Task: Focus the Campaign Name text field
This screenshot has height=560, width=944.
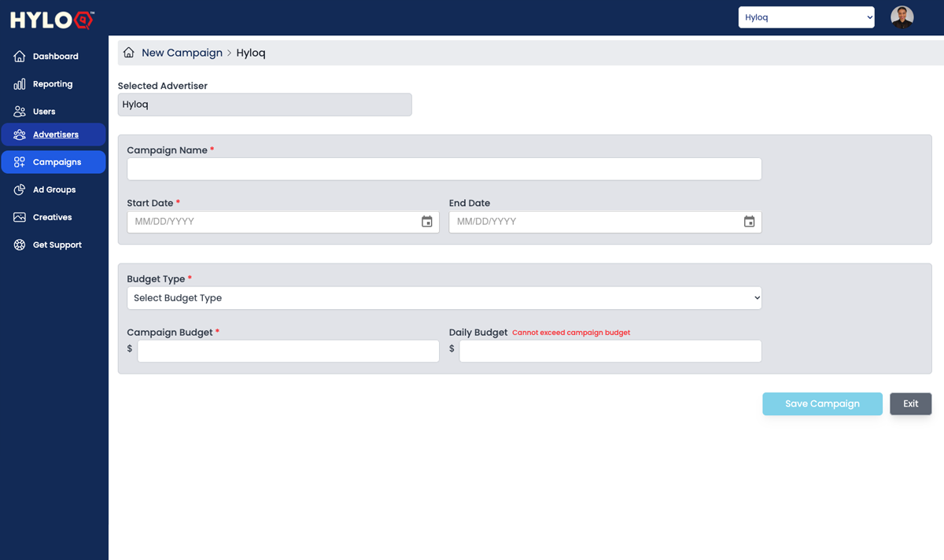Action: [x=444, y=169]
